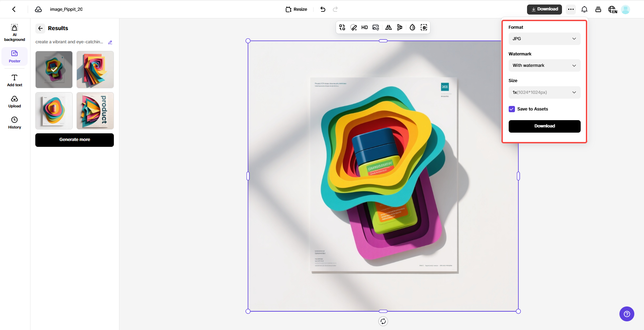Viewport: 644px width, 330px height.
Task: Click the Generate more button
Action: (x=74, y=140)
